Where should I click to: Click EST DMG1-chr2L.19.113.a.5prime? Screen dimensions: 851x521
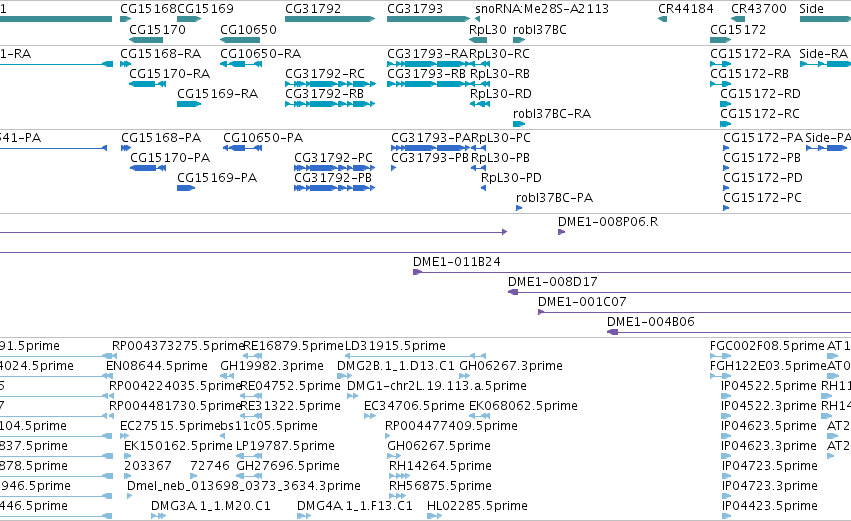[x=436, y=386]
